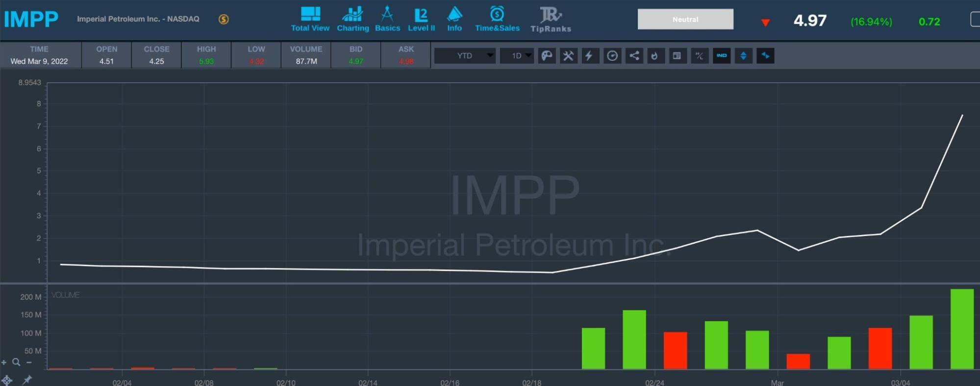
Task: Zoom in chart with plus icon
Action: (4, 362)
